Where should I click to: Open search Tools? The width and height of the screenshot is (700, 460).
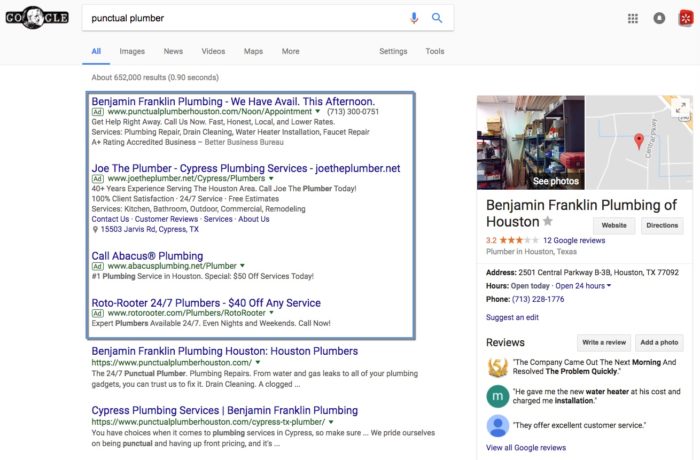coord(435,51)
